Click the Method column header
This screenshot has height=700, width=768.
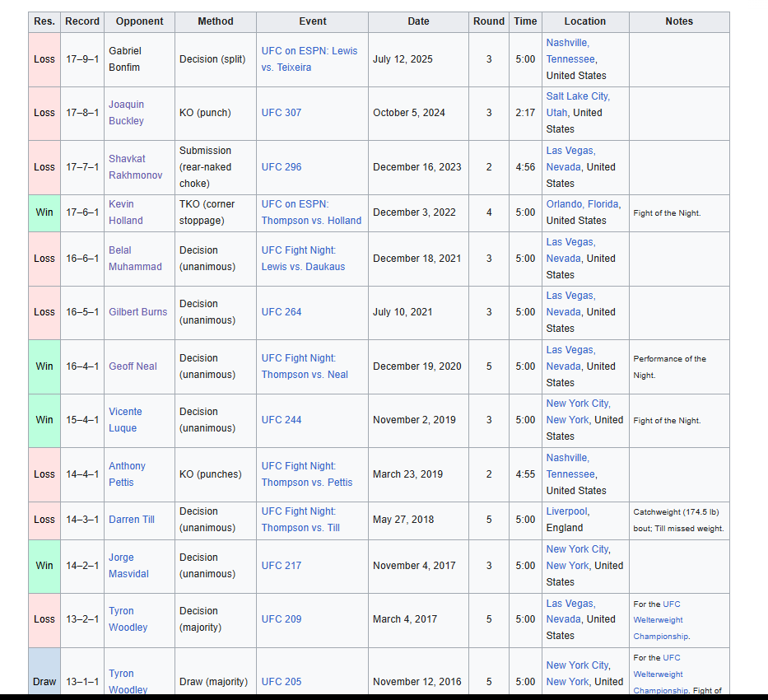point(216,21)
